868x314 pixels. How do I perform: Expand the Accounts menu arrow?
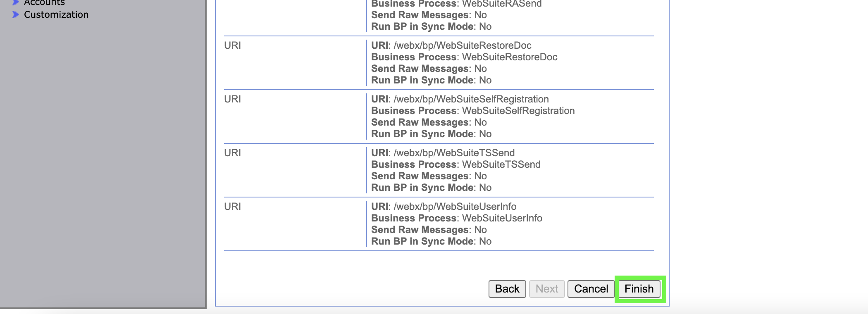(16, 2)
